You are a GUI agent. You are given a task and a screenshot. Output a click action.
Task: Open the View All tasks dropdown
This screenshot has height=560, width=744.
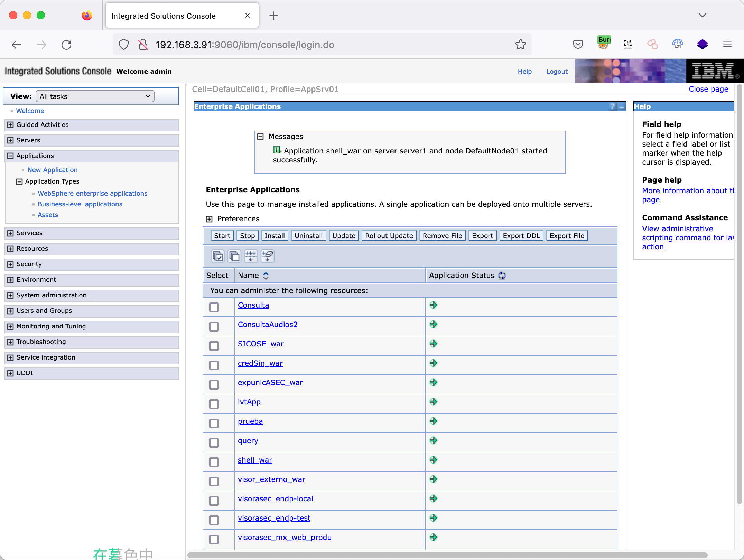pyautogui.click(x=95, y=96)
